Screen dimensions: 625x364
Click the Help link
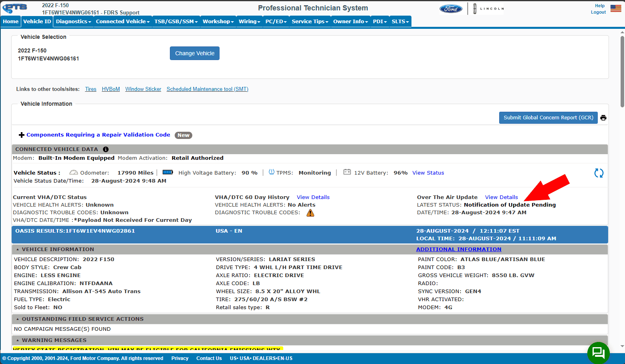click(600, 6)
